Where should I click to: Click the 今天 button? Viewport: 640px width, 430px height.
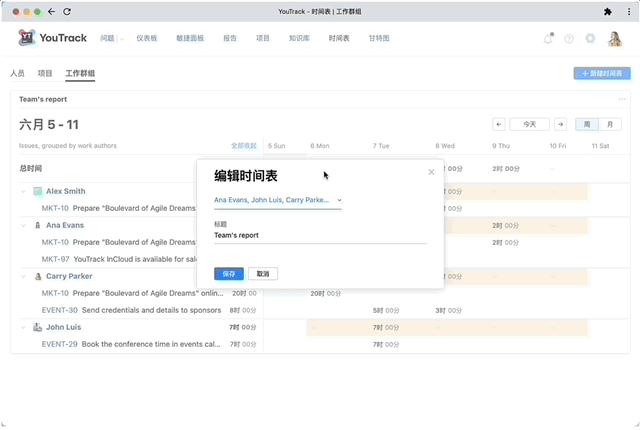(529, 124)
